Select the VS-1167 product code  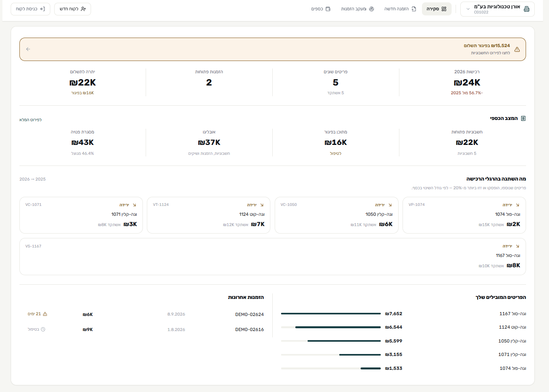[33, 246]
